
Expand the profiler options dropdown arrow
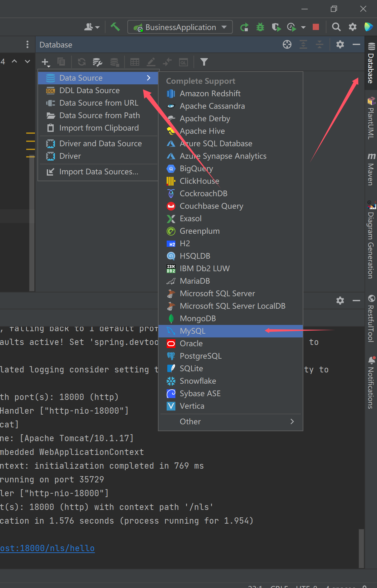303,27
